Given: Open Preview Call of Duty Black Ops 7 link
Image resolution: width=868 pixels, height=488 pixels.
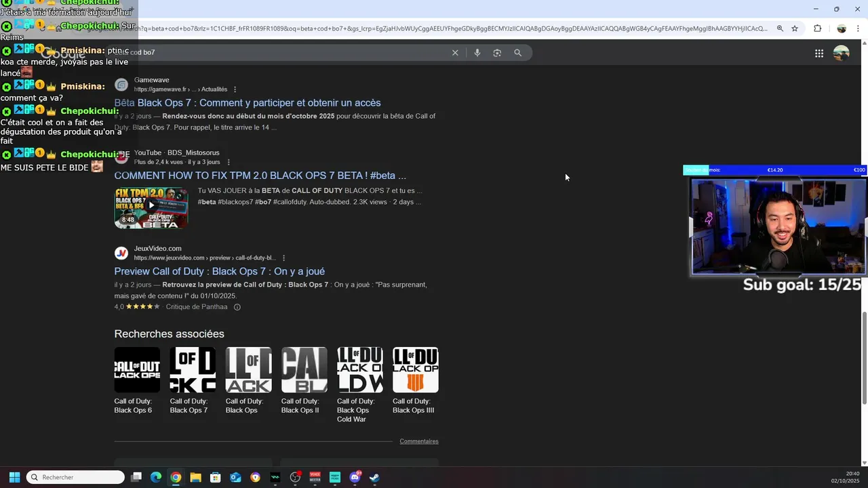Looking at the screenshot, I should 220,272.
